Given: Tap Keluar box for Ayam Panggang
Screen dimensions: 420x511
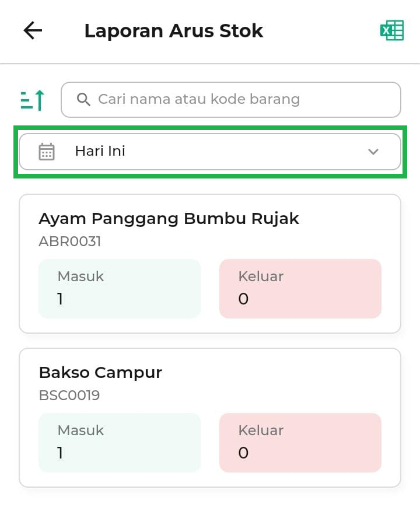Looking at the screenshot, I should click(300, 289).
